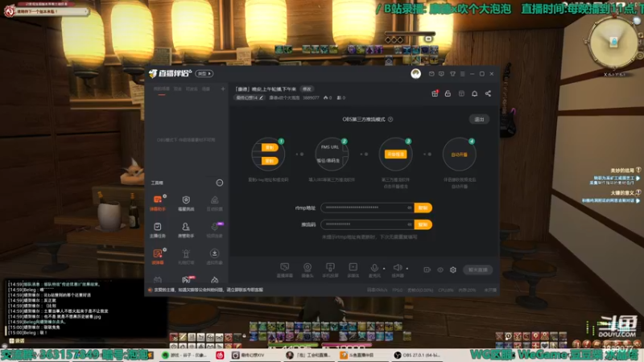
Task: Click the lower orange button in step 1 circle
Action: pyautogui.click(x=270, y=161)
